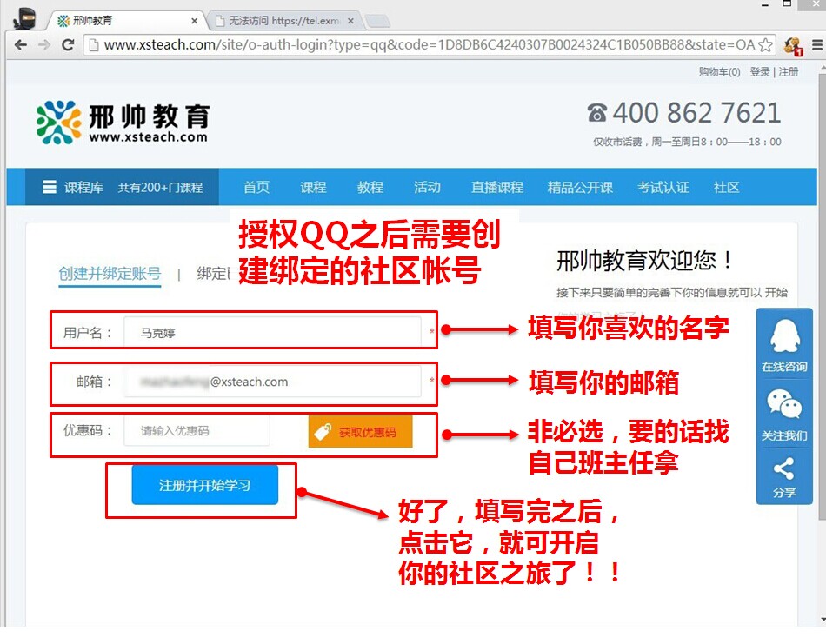Open the 购物车(0) shopping cart link
Screen dimensions: 826x644
pos(719,72)
